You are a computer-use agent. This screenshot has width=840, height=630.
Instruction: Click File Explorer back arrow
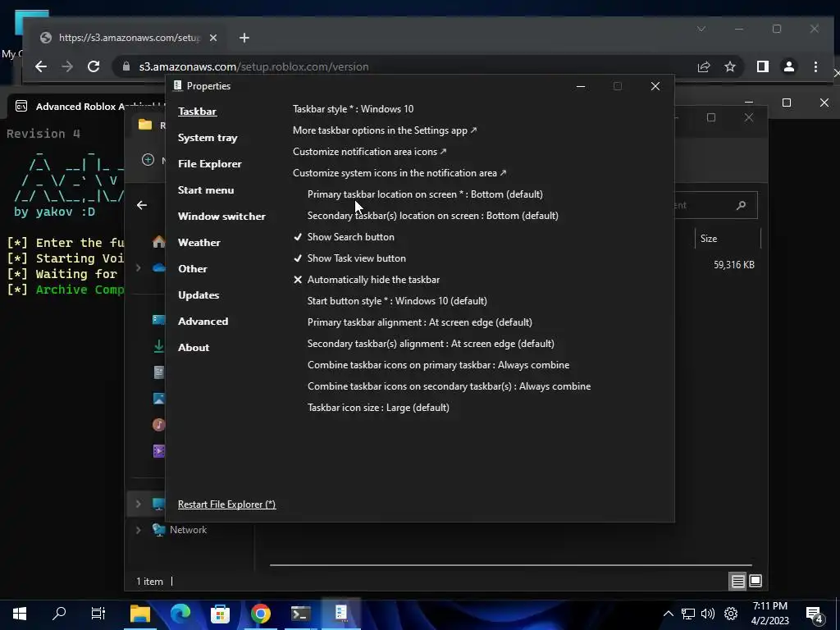pyautogui.click(x=141, y=205)
